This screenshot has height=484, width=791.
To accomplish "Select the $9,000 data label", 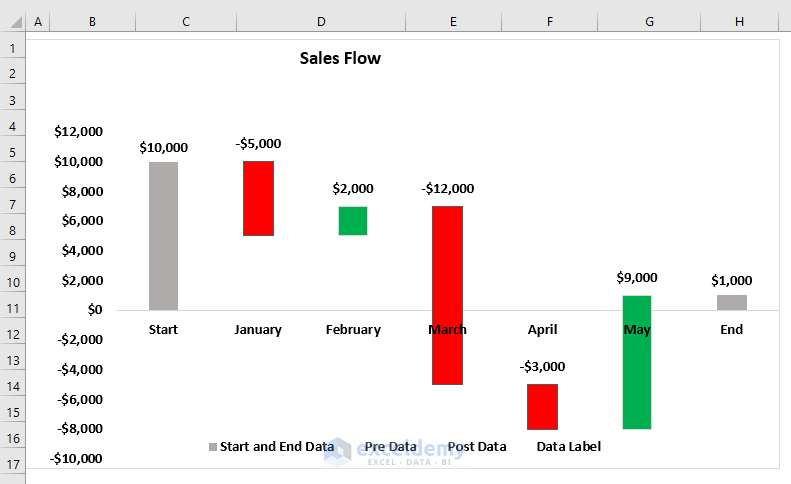I will click(637, 278).
